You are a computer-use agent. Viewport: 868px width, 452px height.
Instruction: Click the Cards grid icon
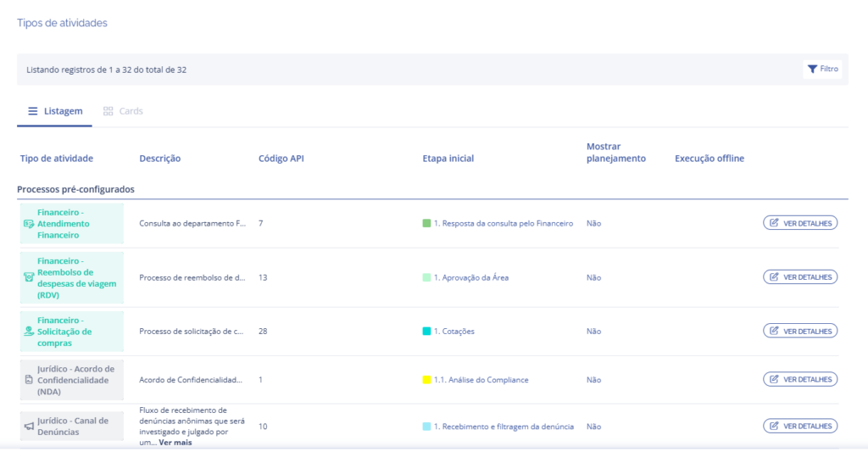coord(108,111)
